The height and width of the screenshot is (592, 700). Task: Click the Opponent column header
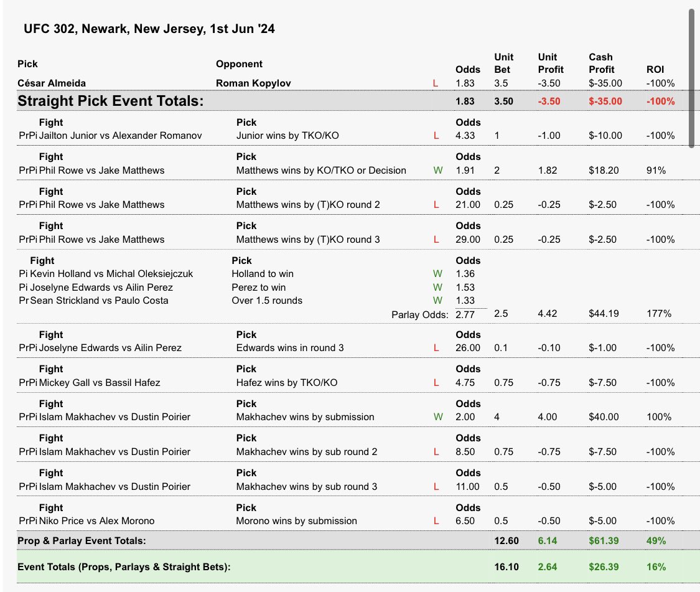pos(240,64)
